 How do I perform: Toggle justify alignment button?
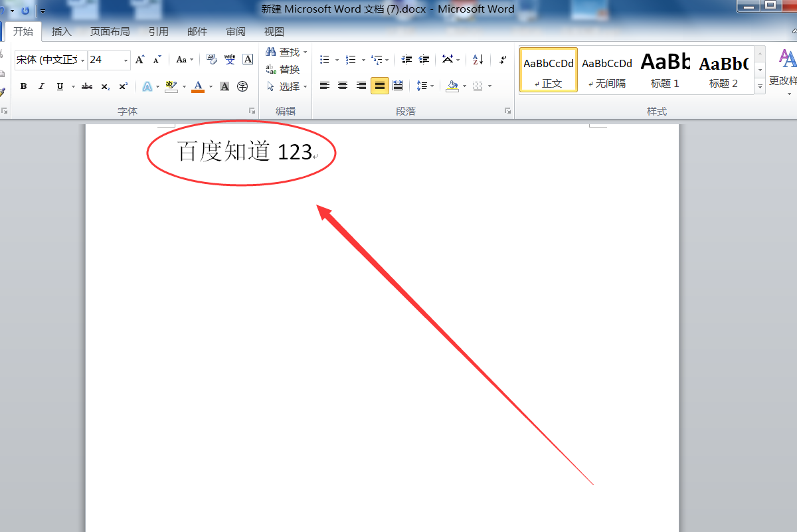pyautogui.click(x=380, y=86)
